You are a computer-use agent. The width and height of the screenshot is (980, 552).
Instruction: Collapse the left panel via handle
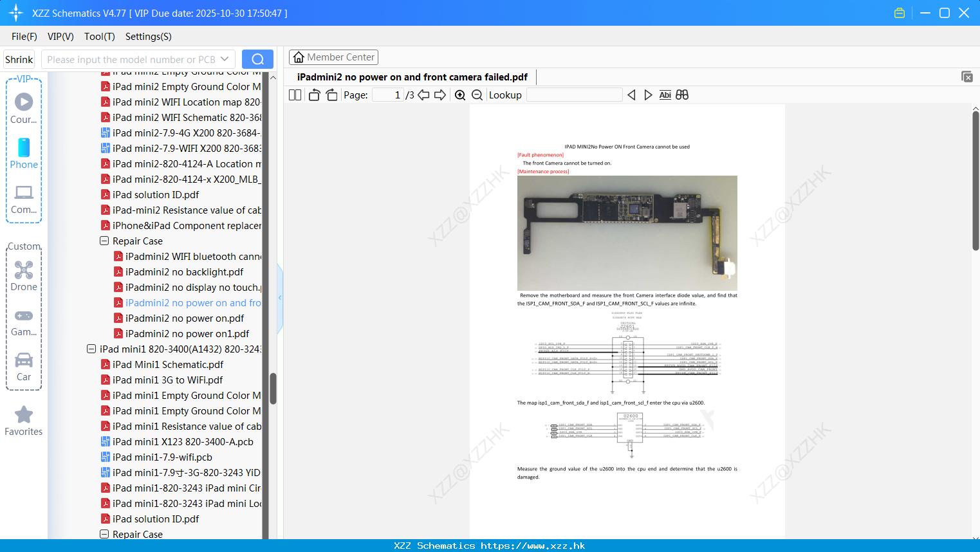(x=280, y=298)
